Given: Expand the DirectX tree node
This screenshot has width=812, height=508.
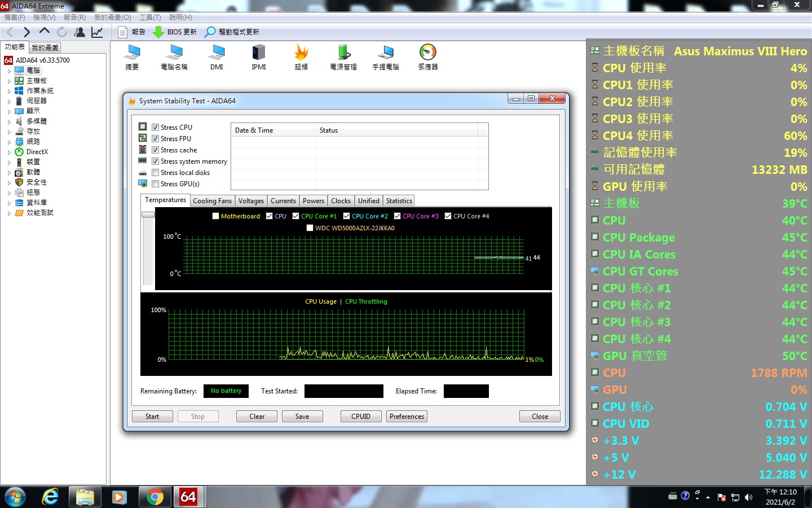Looking at the screenshot, I should point(9,152).
